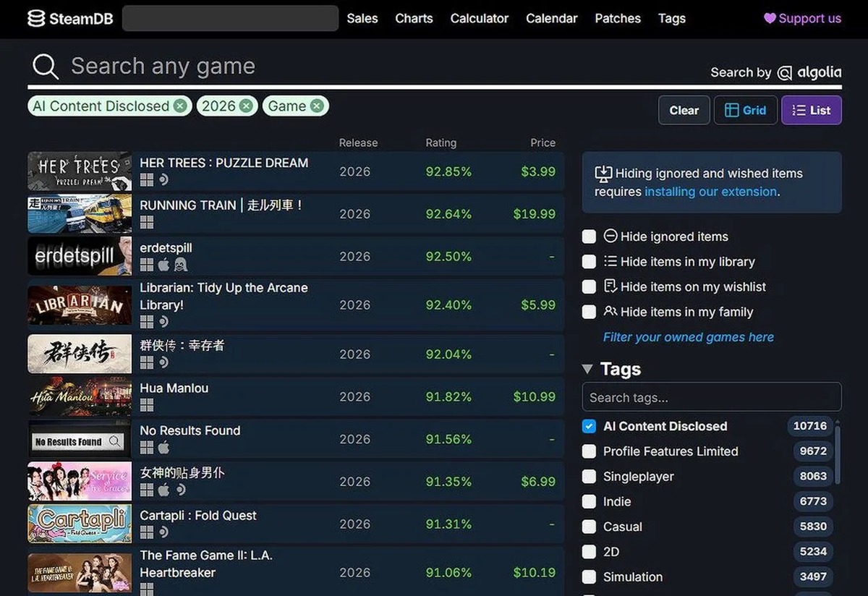Click the Steam Deck icon under HER TREES
The height and width of the screenshot is (596, 868).
coord(163,180)
